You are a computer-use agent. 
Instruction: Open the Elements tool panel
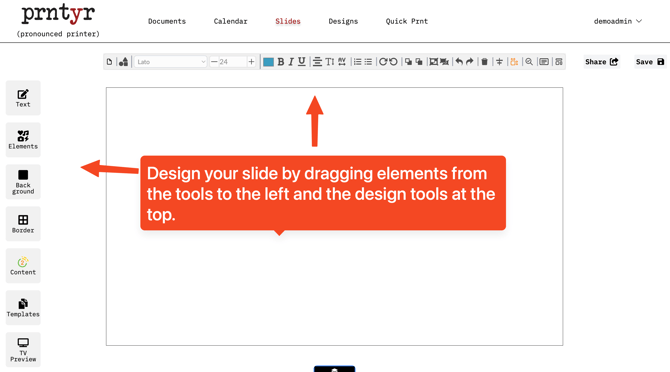click(x=23, y=140)
